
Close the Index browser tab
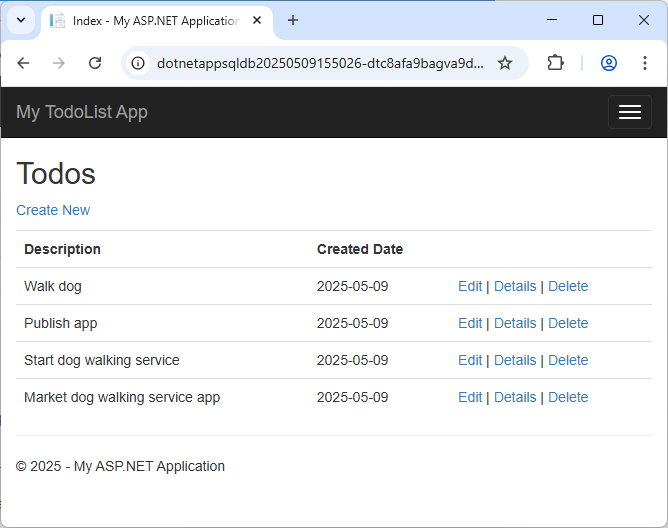pyautogui.click(x=258, y=20)
